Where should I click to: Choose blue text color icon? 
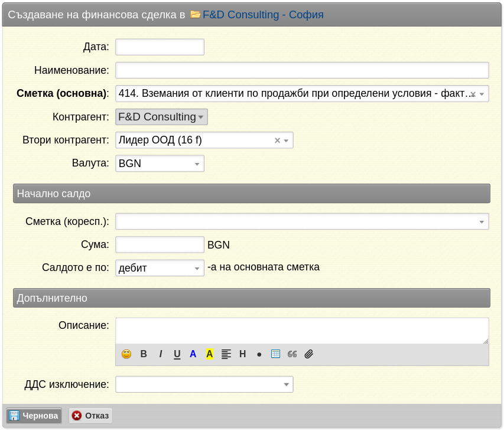[193, 354]
